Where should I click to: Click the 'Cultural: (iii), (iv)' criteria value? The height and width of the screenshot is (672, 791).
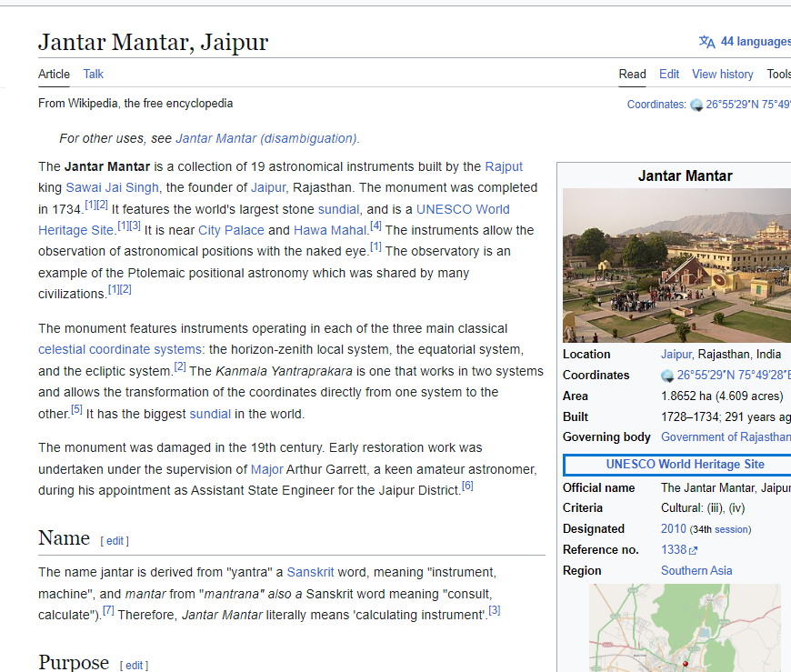(x=703, y=508)
